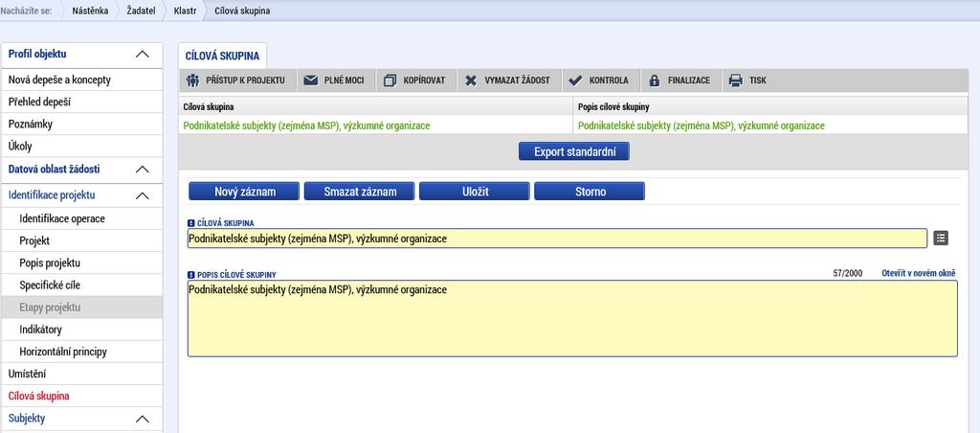This screenshot has height=433, width=980.
Task: Click the Uložit button
Action: pos(475,192)
